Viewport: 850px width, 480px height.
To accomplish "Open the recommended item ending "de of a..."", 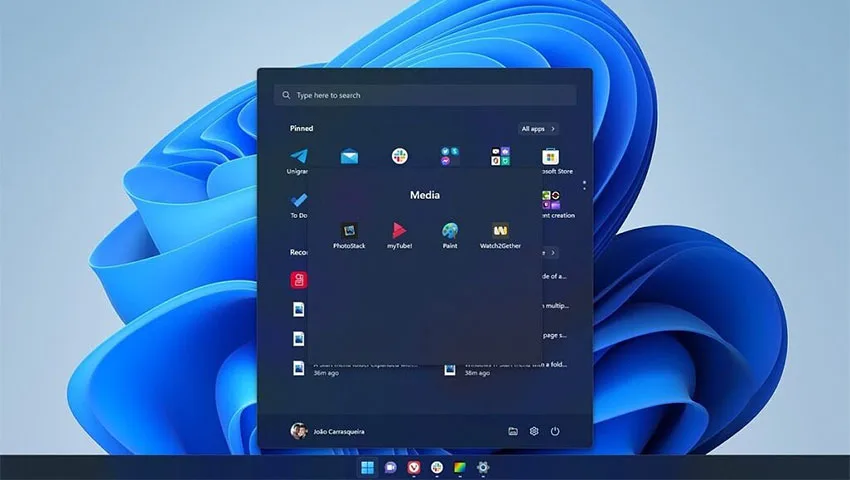I will (554, 276).
